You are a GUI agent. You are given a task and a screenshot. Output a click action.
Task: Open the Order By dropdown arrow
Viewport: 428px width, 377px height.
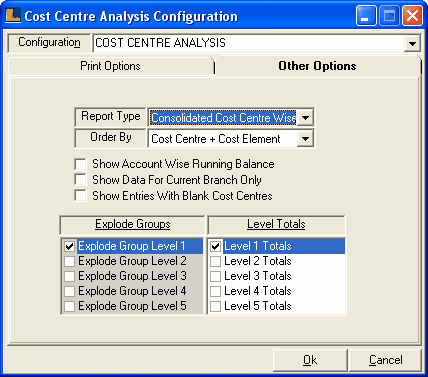coord(305,139)
